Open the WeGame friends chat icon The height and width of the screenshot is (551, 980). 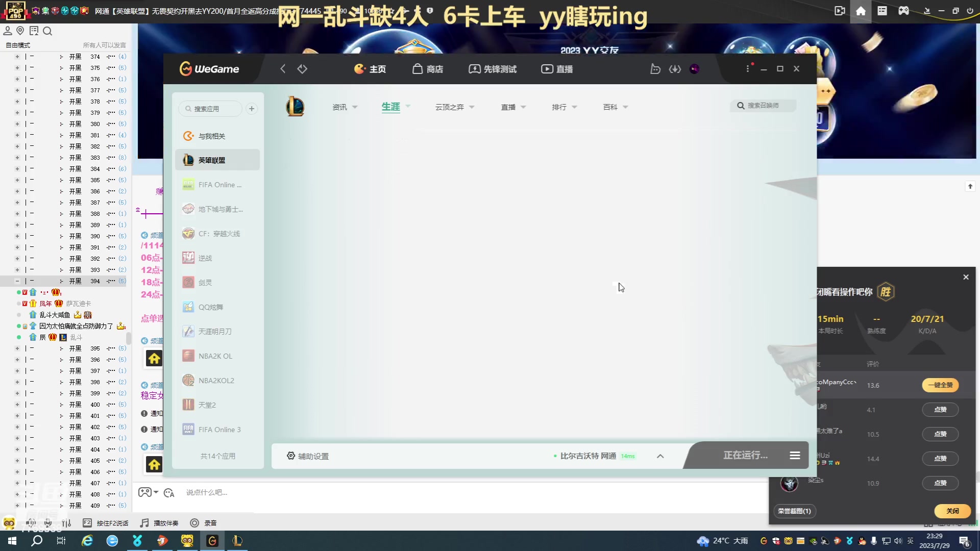(655, 69)
